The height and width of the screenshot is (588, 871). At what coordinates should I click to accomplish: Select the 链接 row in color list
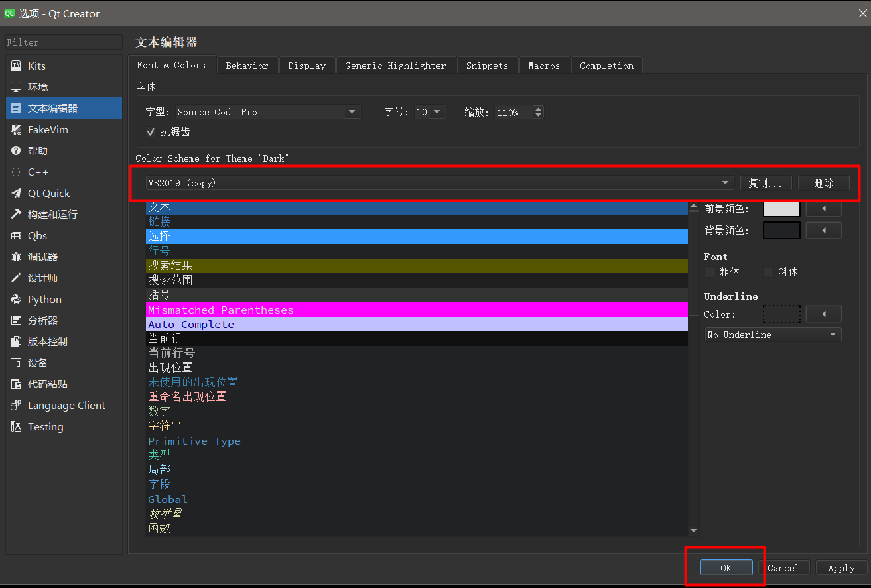[417, 222]
